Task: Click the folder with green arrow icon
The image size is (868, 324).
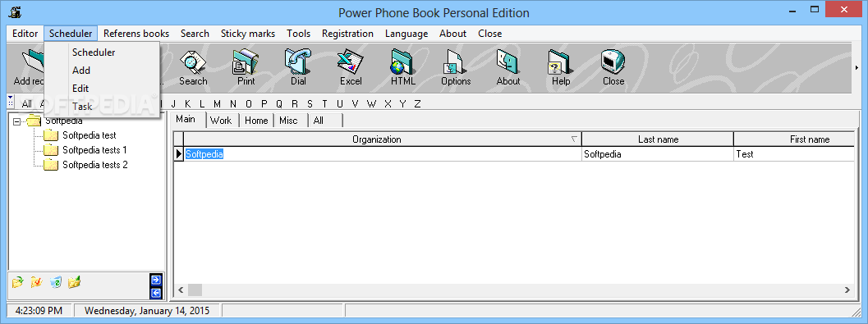Action: click(x=18, y=282)
